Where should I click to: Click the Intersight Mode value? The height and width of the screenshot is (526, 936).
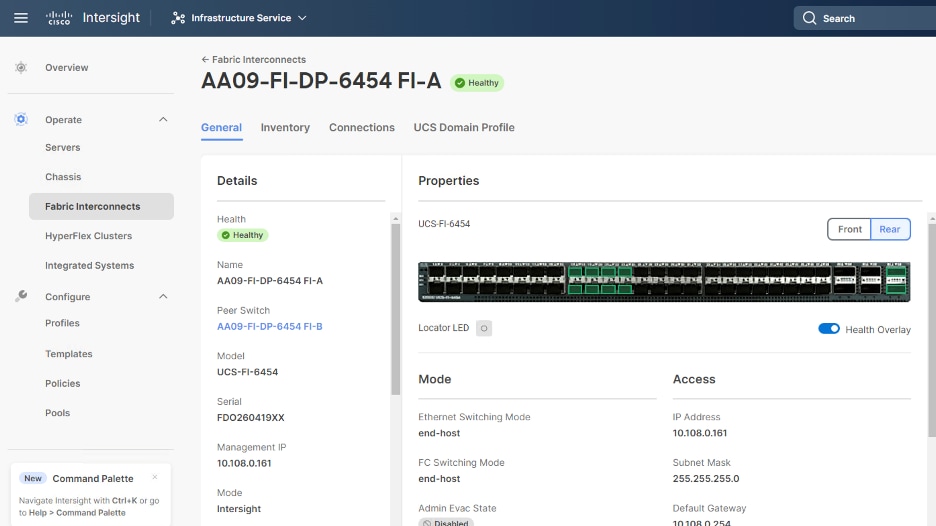click(x=239, y=509)
